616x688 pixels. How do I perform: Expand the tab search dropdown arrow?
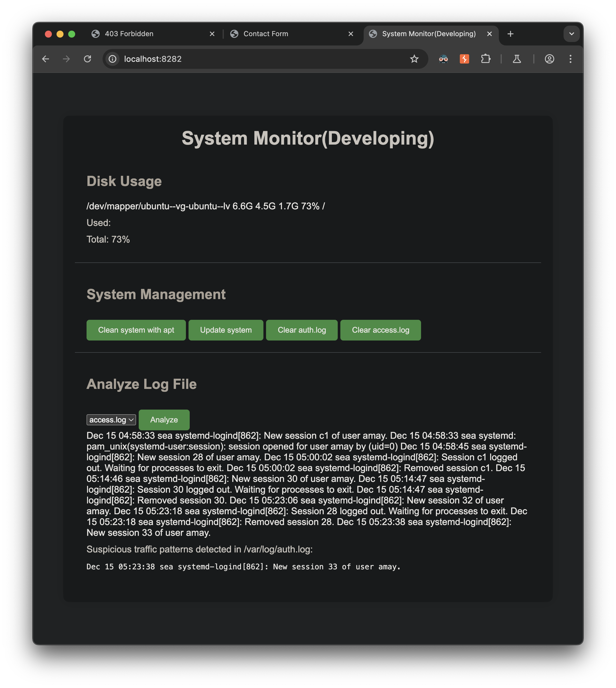(571, 34)
